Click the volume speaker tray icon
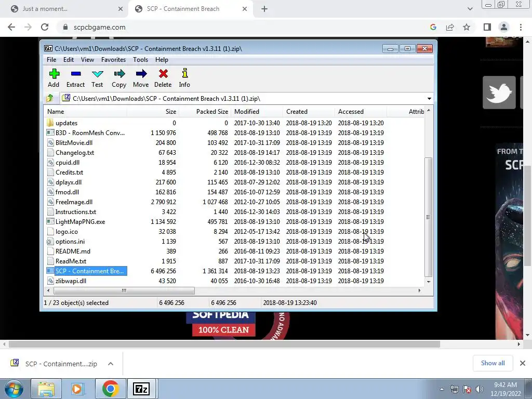This screenshot has height=399, width=532. (x=480, y=389)
